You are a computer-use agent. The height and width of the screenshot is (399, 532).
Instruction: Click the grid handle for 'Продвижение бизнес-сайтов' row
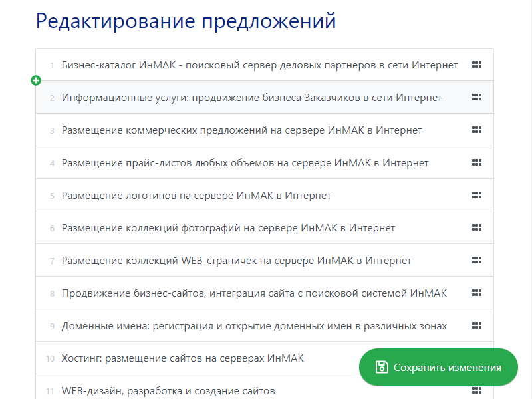coord(476,293)
